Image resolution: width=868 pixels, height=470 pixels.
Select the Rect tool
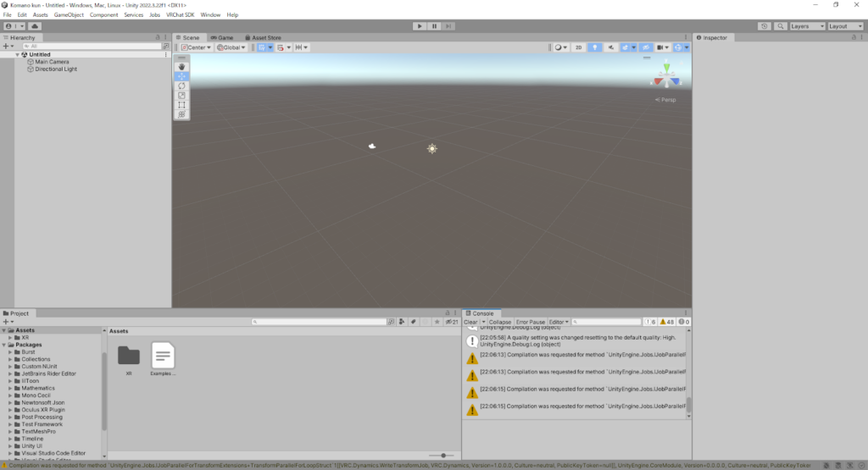181,104
